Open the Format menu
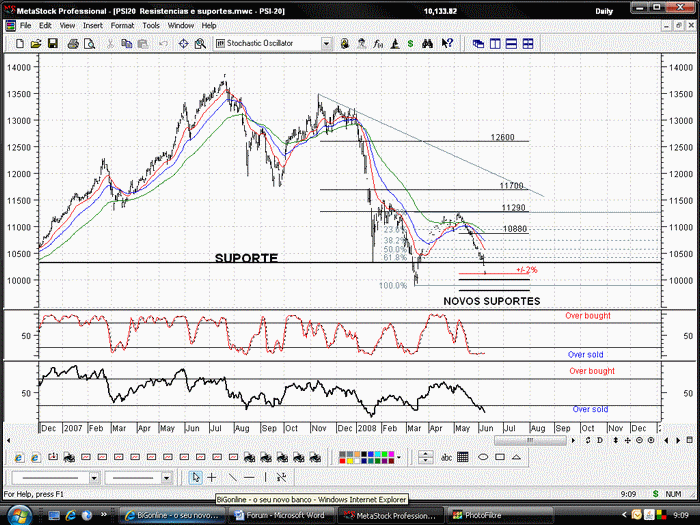The image size is (700, 525). (122, 26)
